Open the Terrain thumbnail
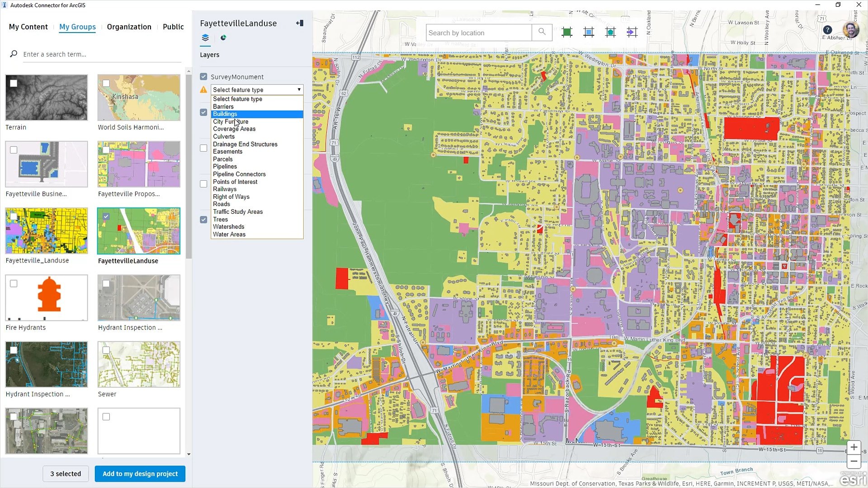Screen dimensions: 868x488 point(47,98)
